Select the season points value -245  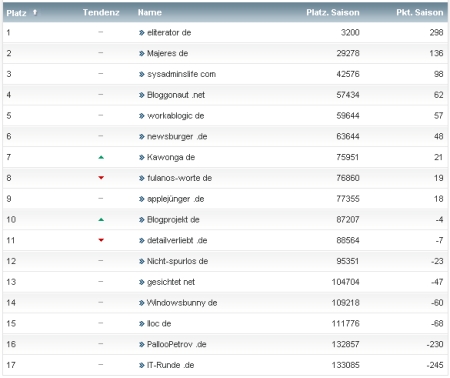point(435,365)
